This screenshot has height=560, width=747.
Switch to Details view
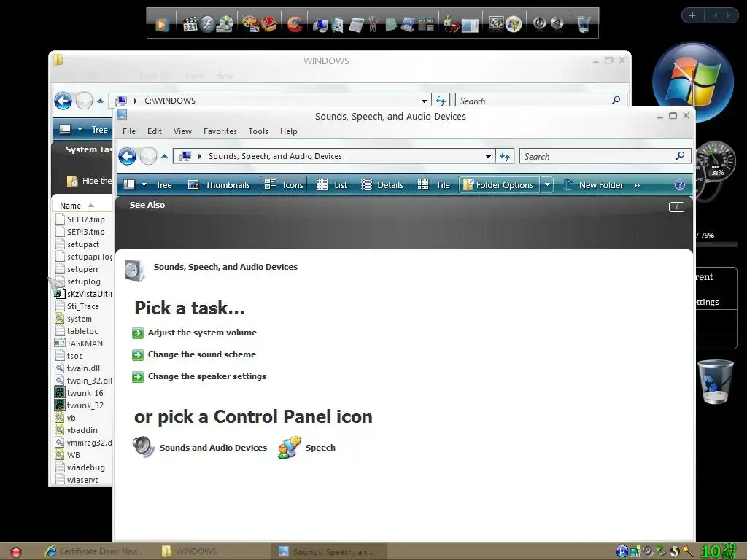point(382,184)
